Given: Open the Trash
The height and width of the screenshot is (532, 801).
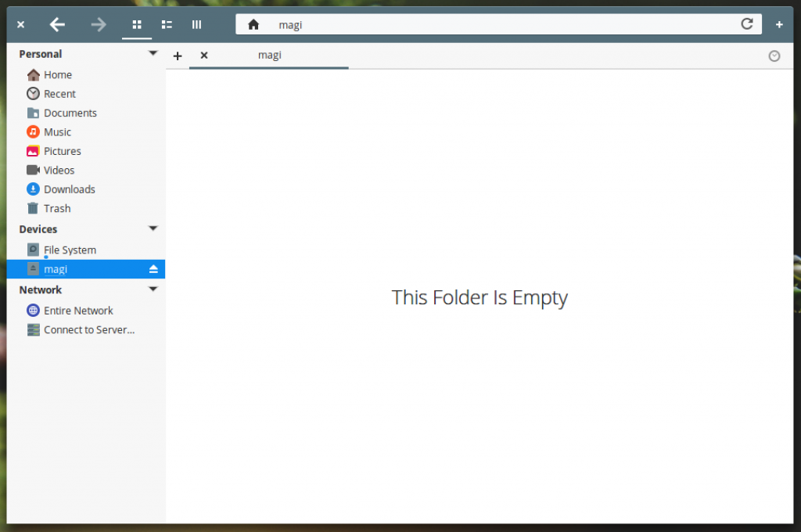Looking at the screenshot, I should [x=57, y=208].
